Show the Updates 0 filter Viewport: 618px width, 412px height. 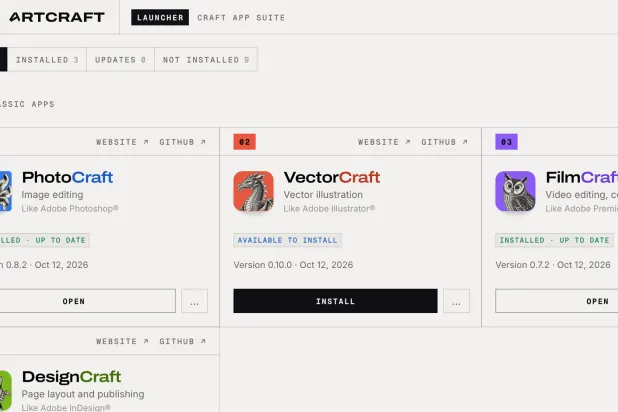coord(121,60)
